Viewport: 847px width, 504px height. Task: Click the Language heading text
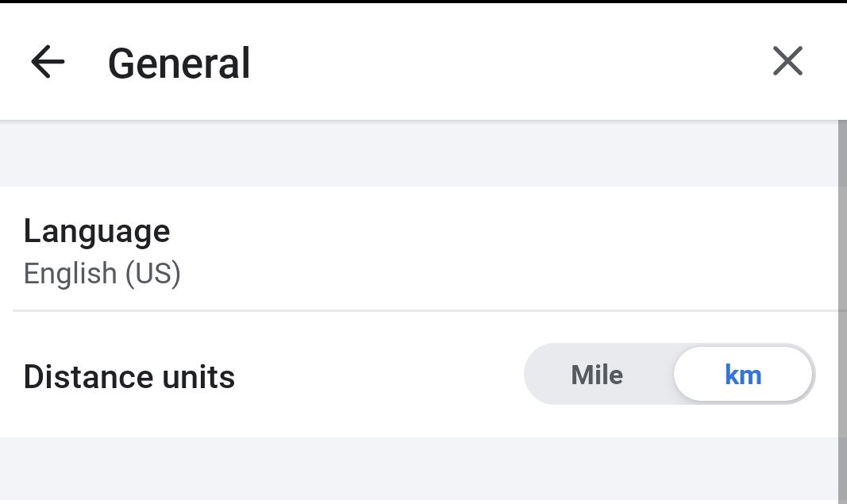(x=97, y=231)
